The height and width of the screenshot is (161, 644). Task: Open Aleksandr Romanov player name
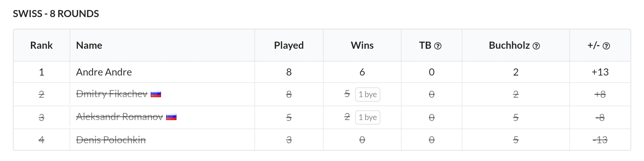(x=119, y=117)
